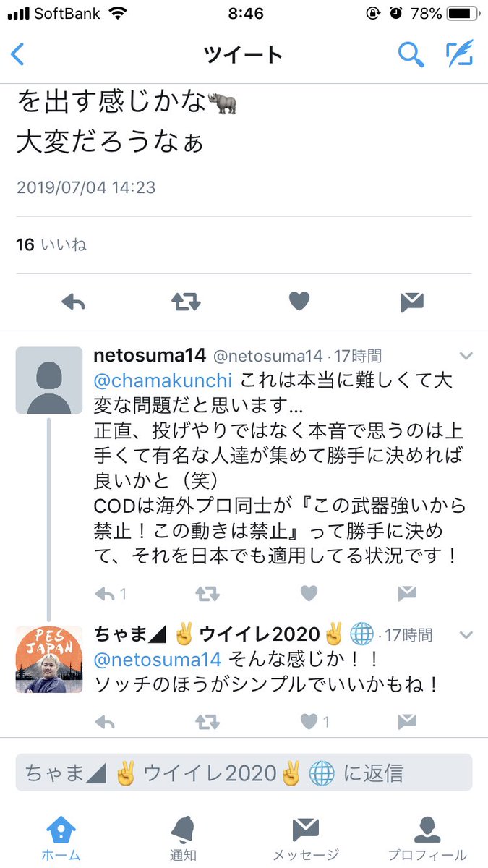Open ちゃま's PES Japan profile avatar
The width and height of the screenshot is (488, 868).
49,660
